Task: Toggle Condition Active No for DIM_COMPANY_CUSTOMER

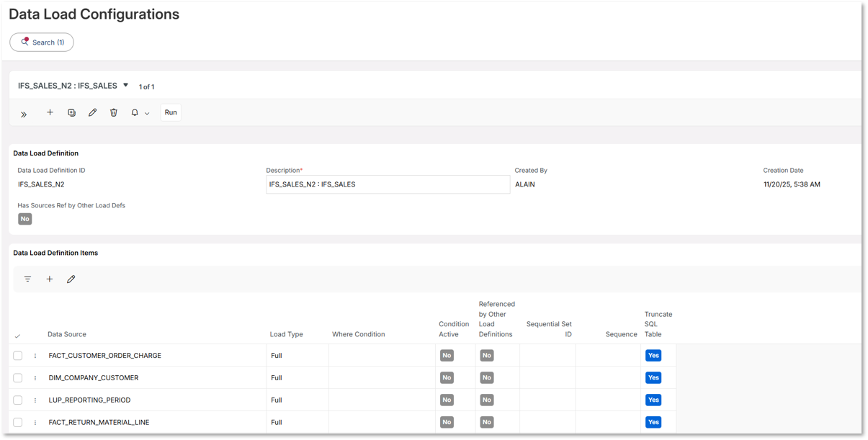Action: 447,378
